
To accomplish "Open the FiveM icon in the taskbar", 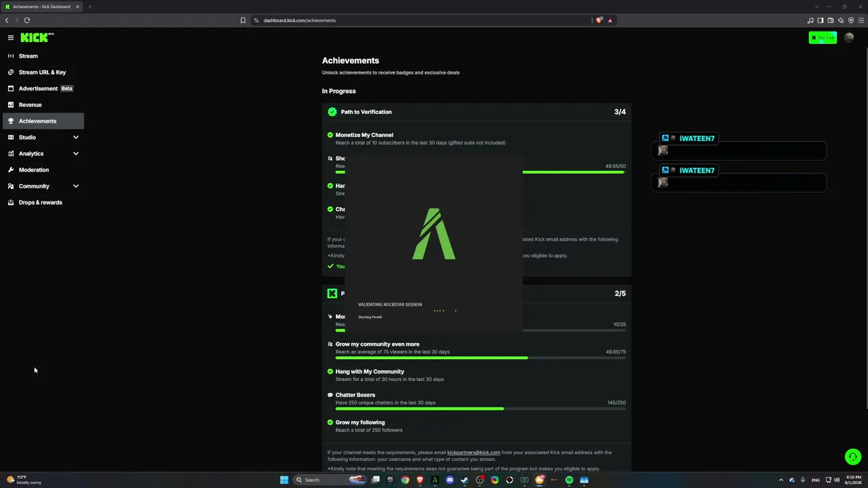I will (x=435, y=480).
